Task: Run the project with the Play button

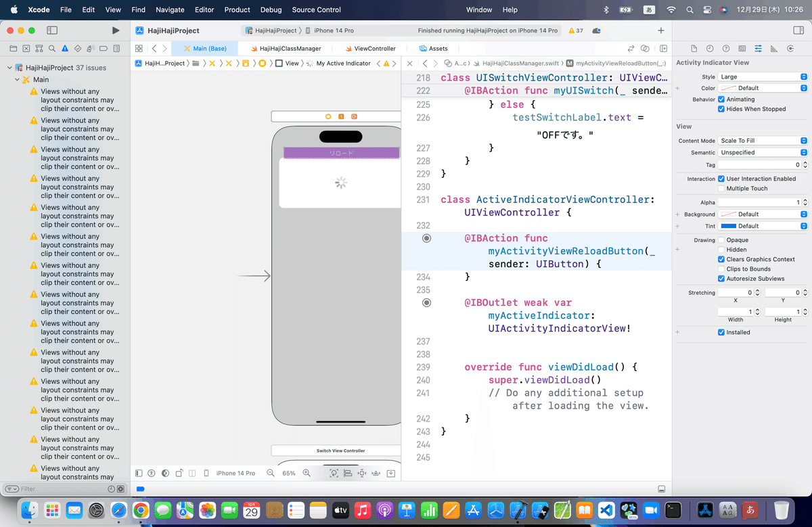Action: [116, 30]
